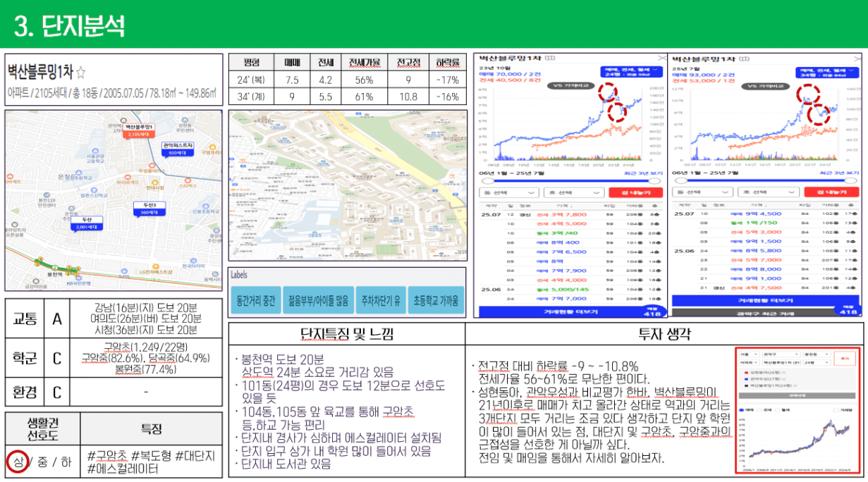Close the left 벽산블루밍1차 price panel
Viewport: 868px width, 482px height.
point(661,59)
